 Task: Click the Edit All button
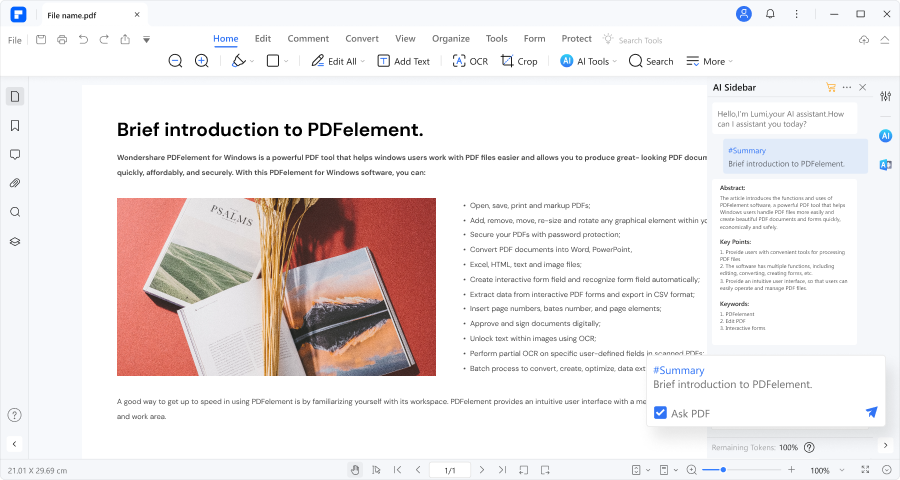(334, 61)
